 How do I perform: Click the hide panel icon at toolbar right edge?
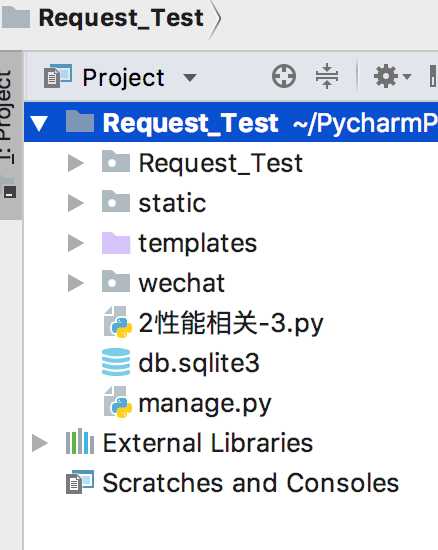pos(433,76)
